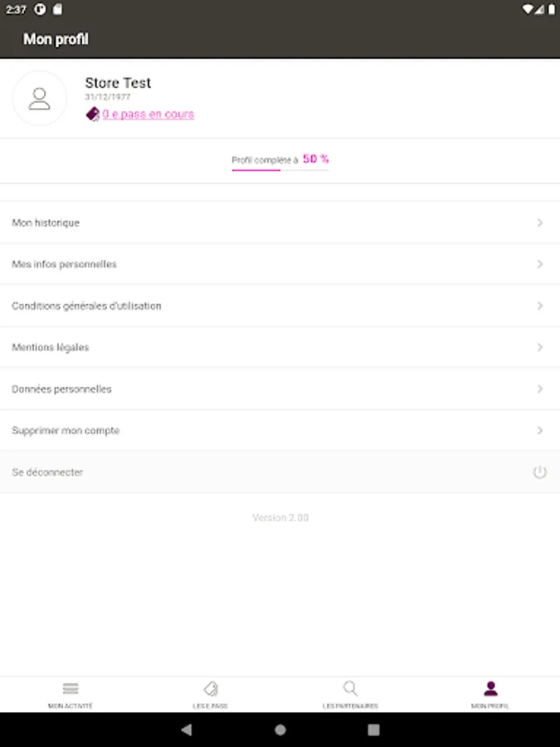Expand Mes infos personnelles chevron
Image resolution: width=560 pixels, height=747 pixels.
540,264
